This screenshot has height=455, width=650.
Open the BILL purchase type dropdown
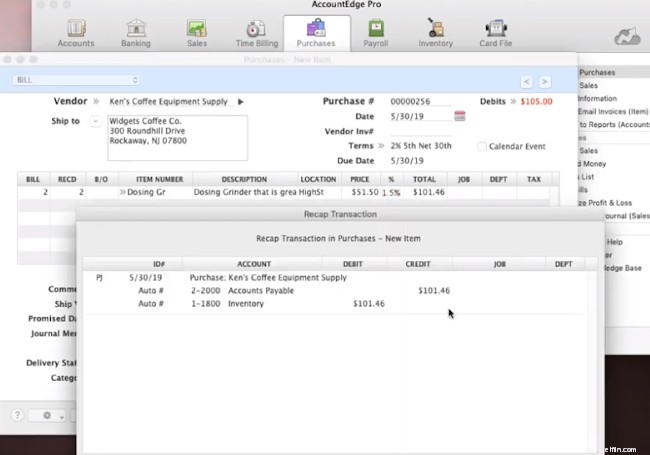click(76, 80)
